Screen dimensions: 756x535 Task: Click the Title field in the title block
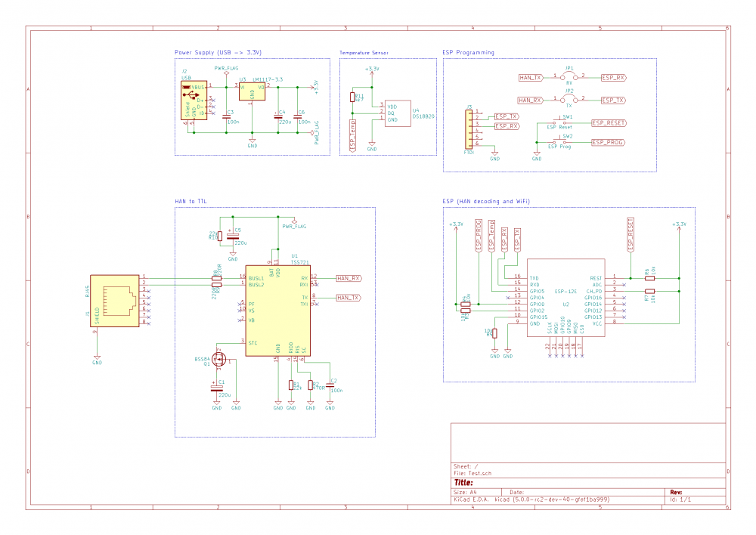[463, 482]
